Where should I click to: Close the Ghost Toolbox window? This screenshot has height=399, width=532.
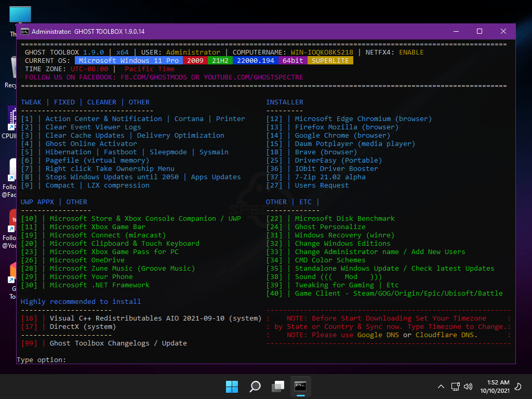(503, 31)
